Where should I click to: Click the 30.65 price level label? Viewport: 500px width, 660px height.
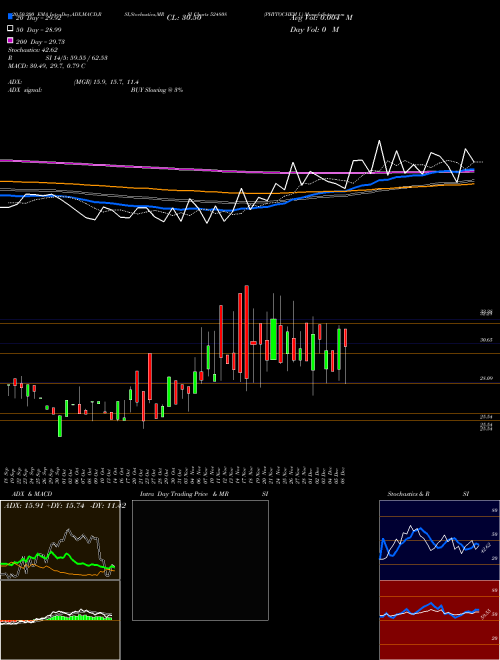click(486, 340)
